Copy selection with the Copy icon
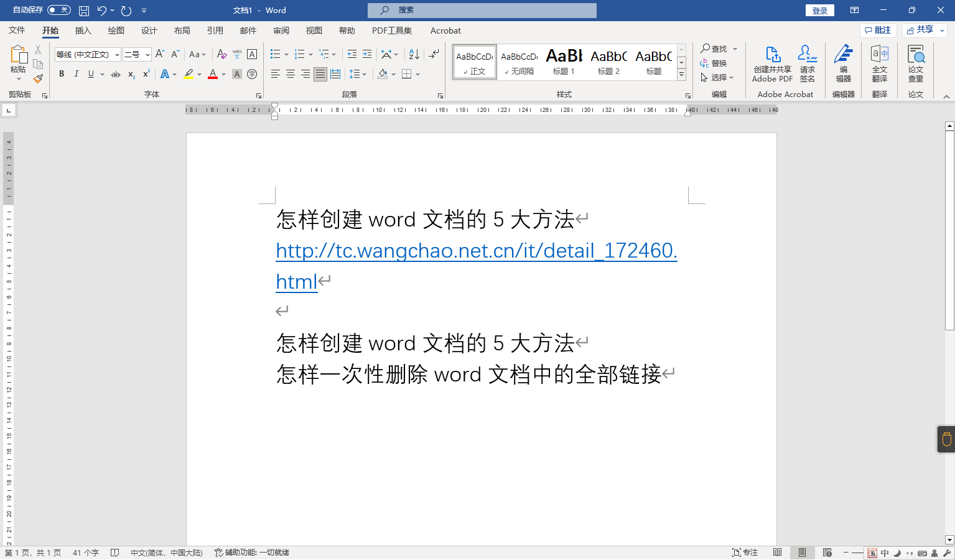Screen dimensions: 955x560 pyautogui.click(x=38, y=64)
